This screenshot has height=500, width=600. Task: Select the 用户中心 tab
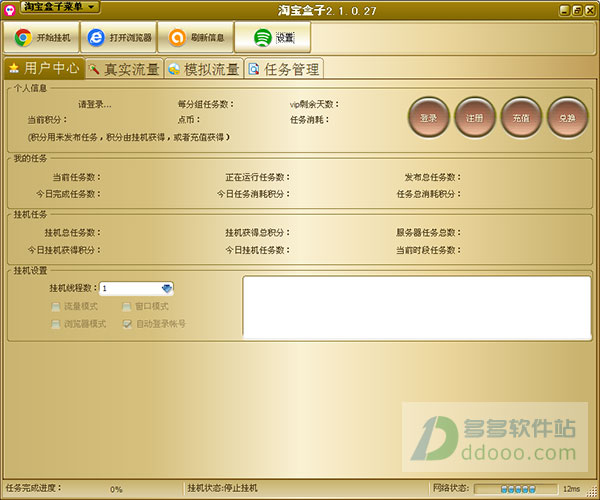tap(44, 68)
